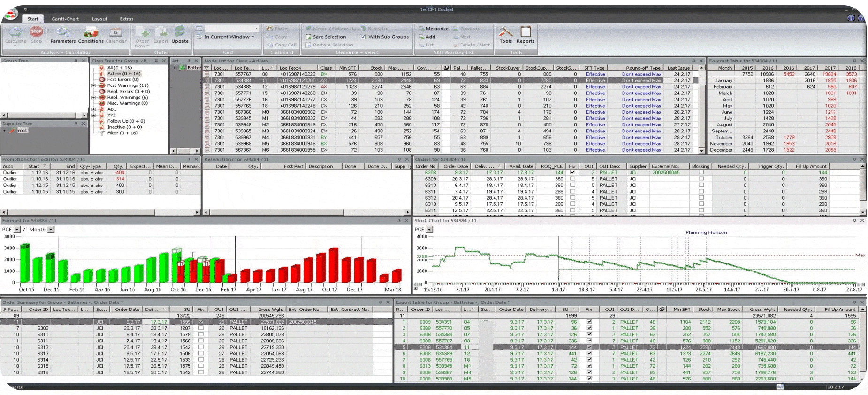Click the TecCMI application logo button
This screenshot has height=395, width=868.
(x=11, y=14)
